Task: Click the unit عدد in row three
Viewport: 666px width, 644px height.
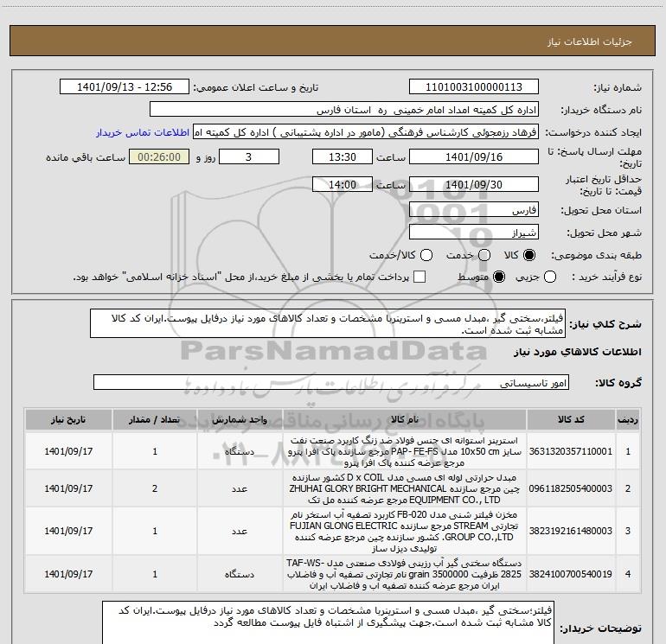Action: point(240,531)
